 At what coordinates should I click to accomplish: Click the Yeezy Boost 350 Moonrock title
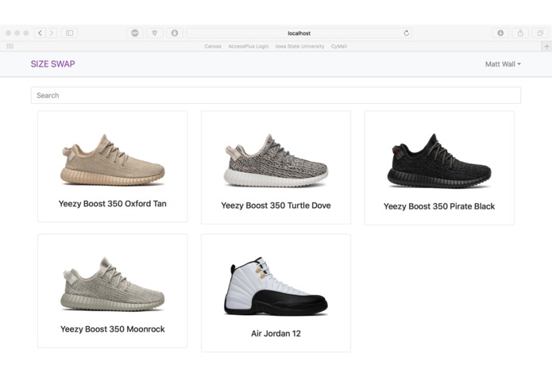click(112, 329)
